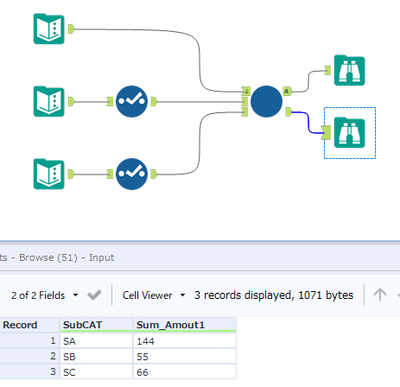Click lower output anchor with blue connection

click(x=288, y=112)
